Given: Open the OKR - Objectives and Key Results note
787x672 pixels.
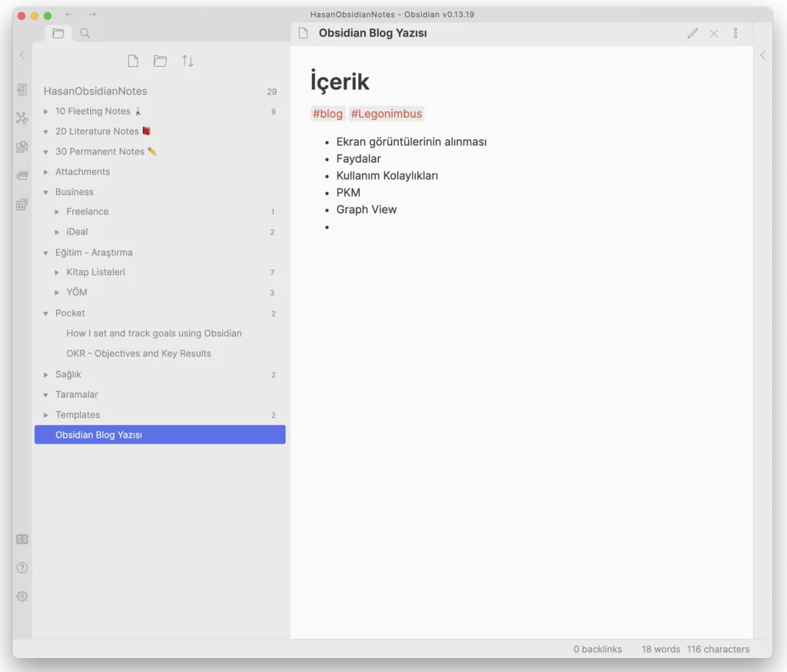Looking at the screenshot, I should click(x=138, y=353).
